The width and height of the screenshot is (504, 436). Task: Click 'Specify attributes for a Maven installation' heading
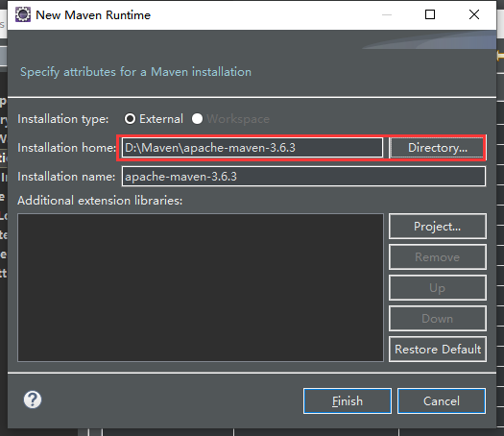click(x=135, y=72)
